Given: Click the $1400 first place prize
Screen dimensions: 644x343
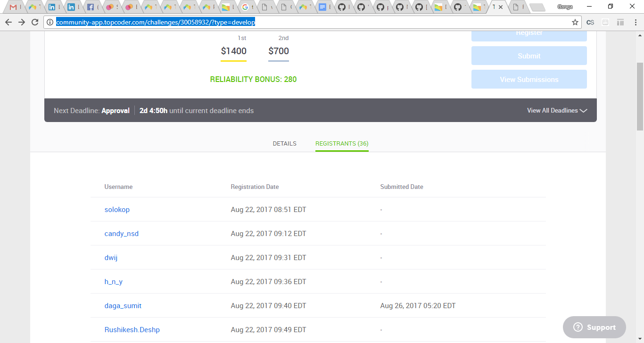Looking at the screenshot, I should coord(233,51).
